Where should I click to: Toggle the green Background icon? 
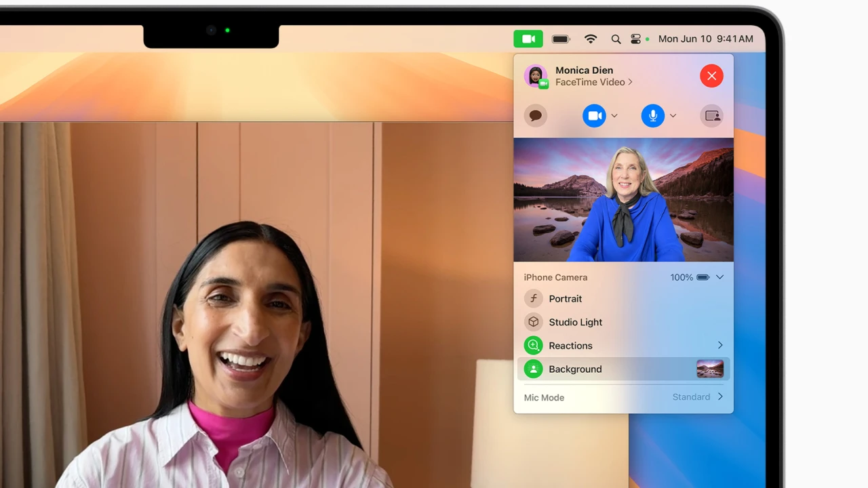(x=534, y=369)
